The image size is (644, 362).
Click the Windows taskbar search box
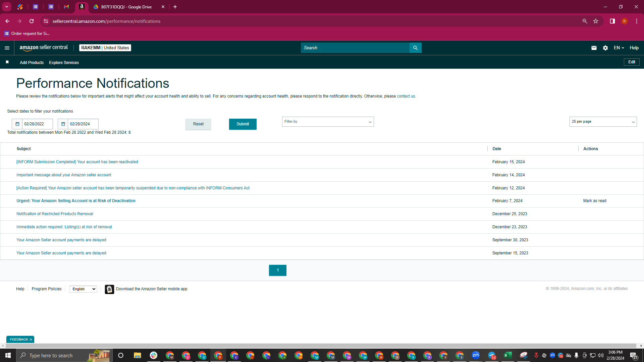pyautogui.click(x=64, y=355)
